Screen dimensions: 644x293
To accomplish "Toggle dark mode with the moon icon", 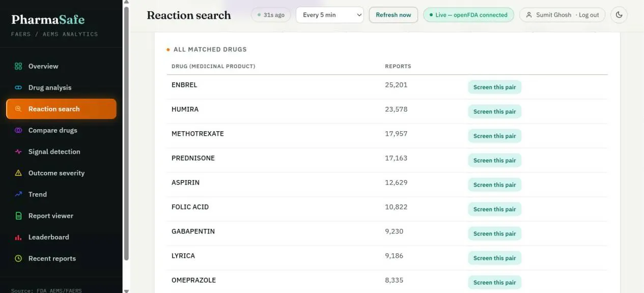I will tap(619, 15).
